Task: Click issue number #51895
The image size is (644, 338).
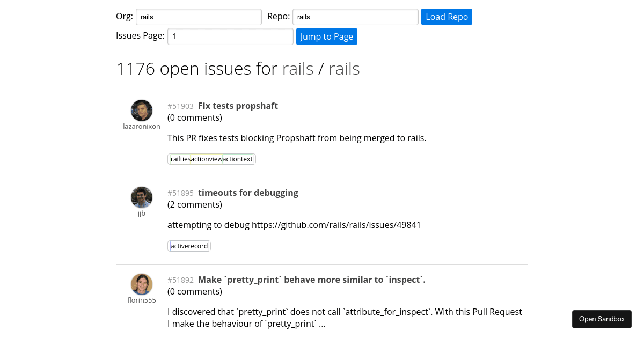Action: click(180, 193)
